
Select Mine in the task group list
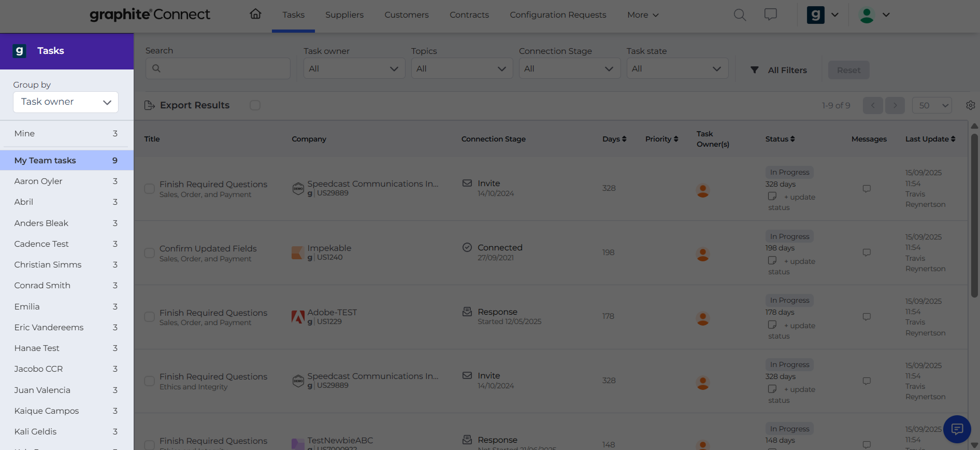[x=67, y=134]
